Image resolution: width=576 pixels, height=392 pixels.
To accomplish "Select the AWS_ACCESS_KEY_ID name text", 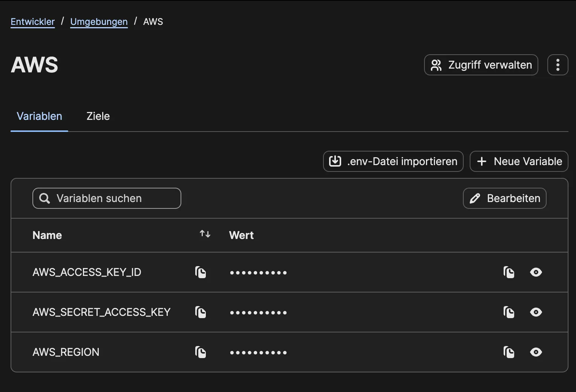I will (87, 272).
